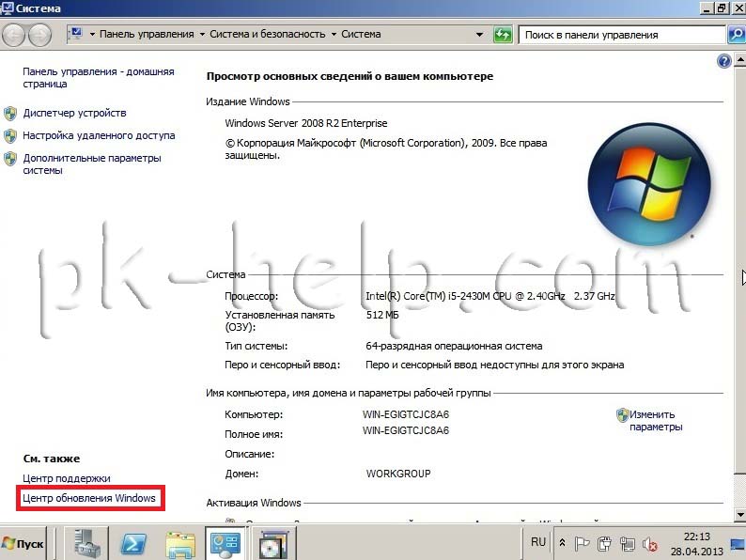Click the scrollbar up arrow
This screenshot has width=746, height=560.
point(740,60)
